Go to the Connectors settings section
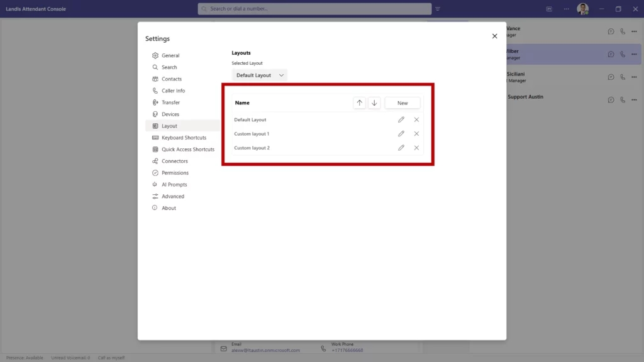 pos(174,161)
